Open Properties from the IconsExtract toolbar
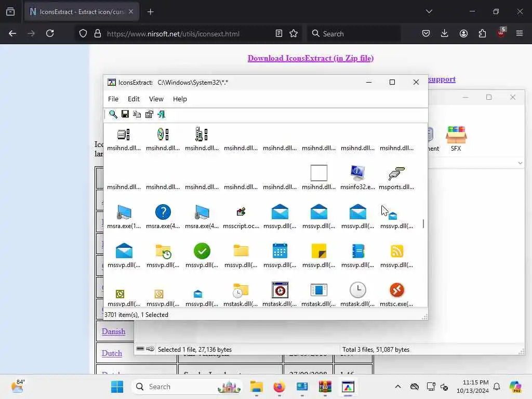The height and width of the screenshot is (399, 532). click(149, 114)
